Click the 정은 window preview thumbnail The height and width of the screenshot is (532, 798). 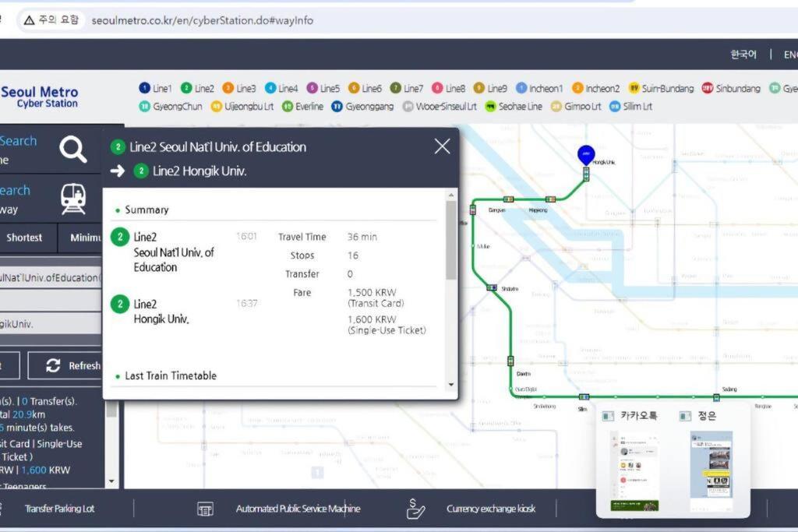[x=711, y=471]
